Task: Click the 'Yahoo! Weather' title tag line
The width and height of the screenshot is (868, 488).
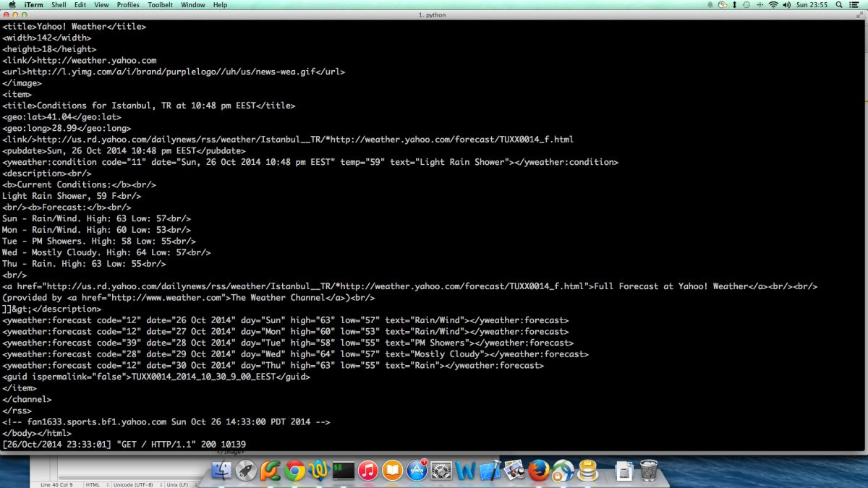Action: (74, 27)
